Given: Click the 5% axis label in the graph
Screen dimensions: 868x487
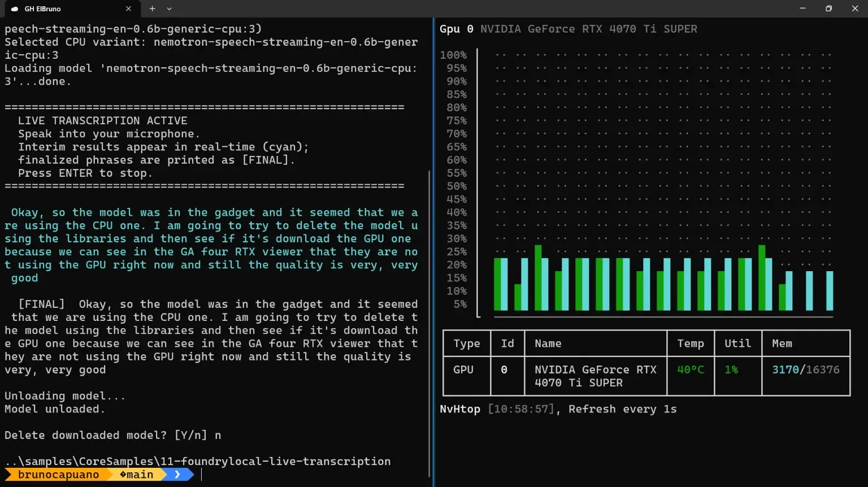Looking at the screenshot, I should tap(460, 304).
